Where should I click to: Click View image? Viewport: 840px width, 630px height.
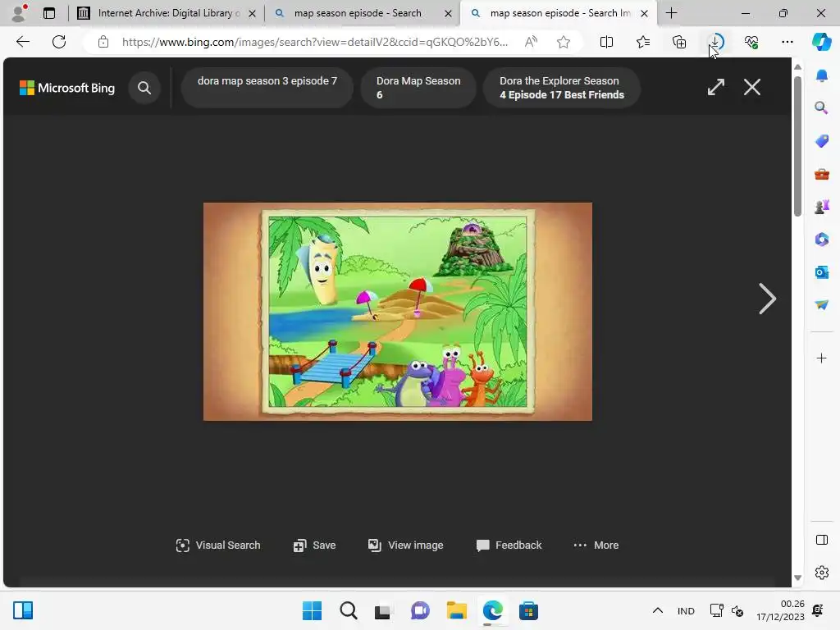coord(405,546)
